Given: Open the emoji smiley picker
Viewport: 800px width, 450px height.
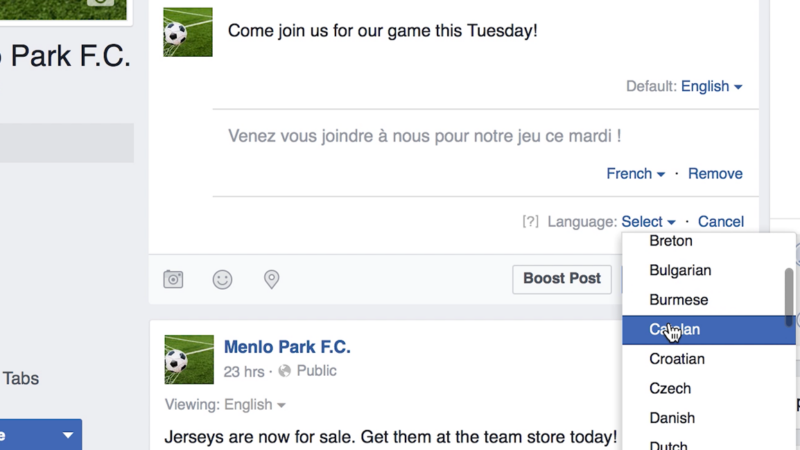Looking at the screenshot, I should click(222, 279).
